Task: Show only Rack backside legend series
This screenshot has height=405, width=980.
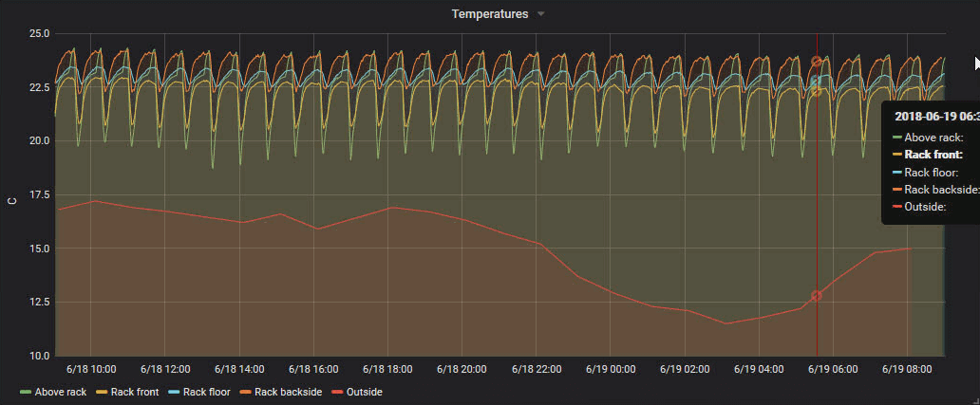Action: (x=288, y=392)
